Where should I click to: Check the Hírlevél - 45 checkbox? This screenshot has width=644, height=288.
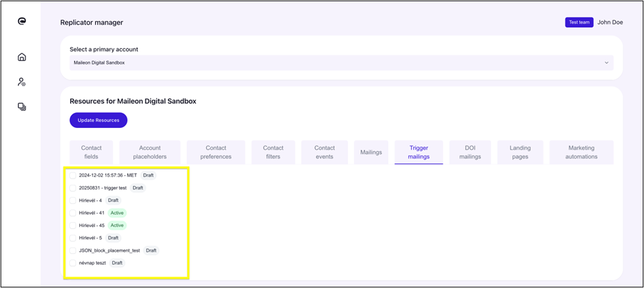point(73,225)
